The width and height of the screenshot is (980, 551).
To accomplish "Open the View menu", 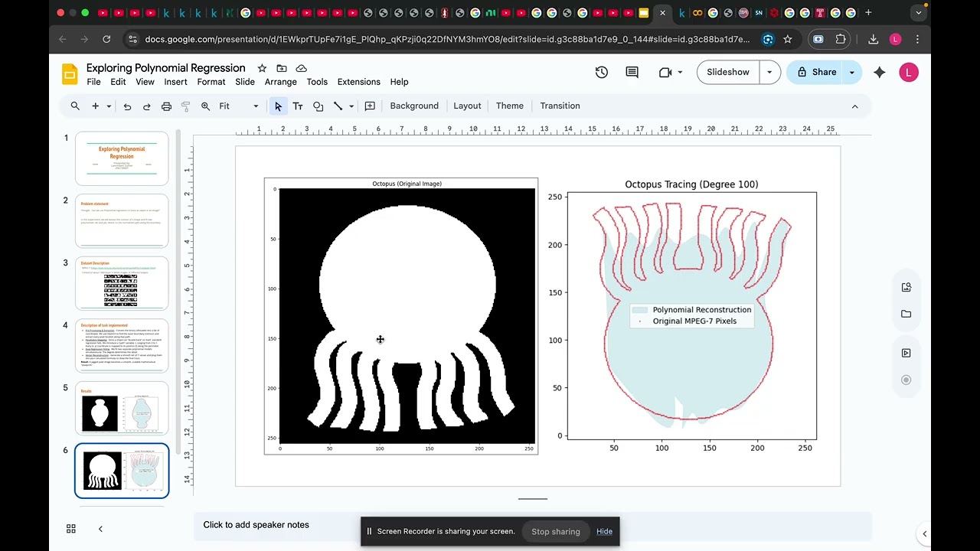I will click(145, 82).
